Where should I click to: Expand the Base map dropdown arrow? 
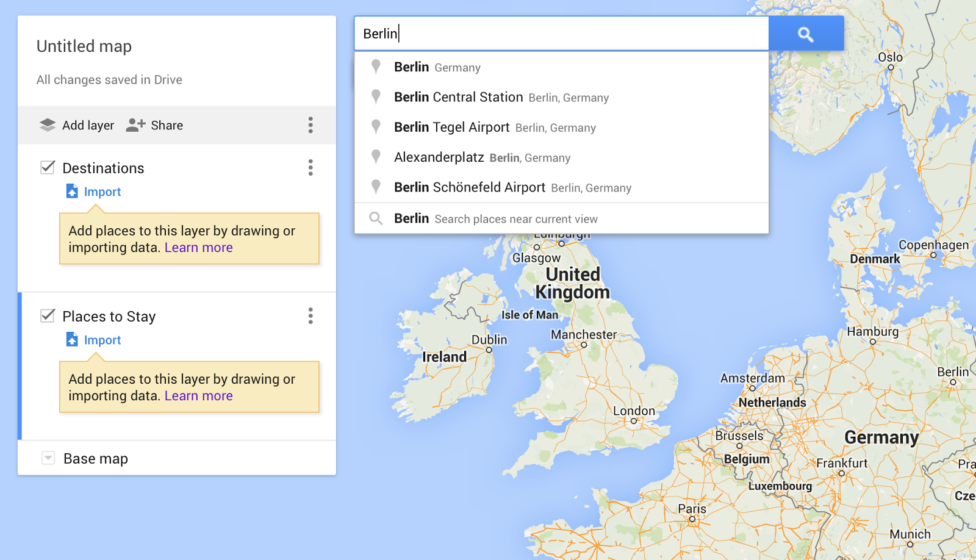click(x=48, y=458)
